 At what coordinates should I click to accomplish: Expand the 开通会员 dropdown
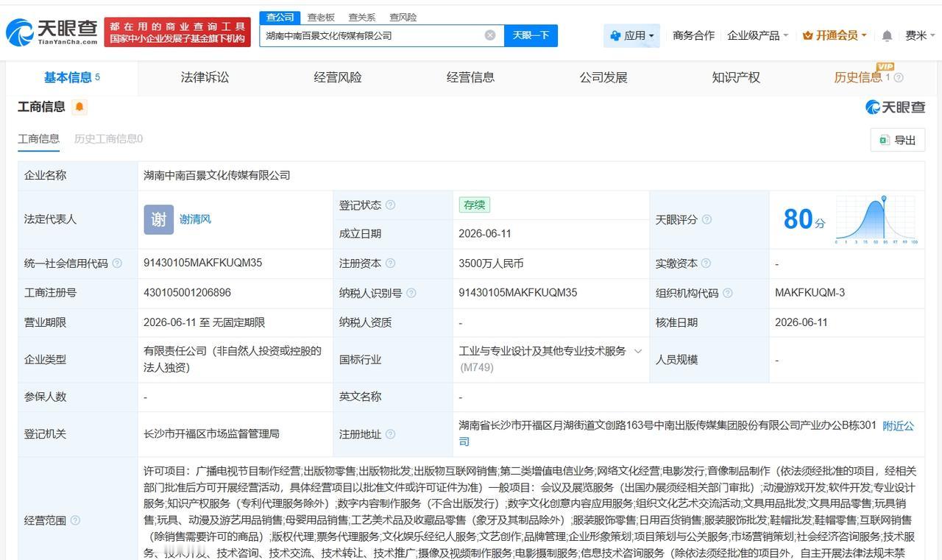[x=834, y=35]
